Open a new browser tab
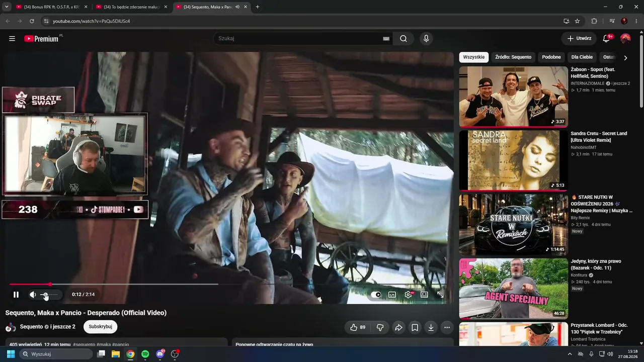This screenshot has width=644, height=362. tap(258, 7)
